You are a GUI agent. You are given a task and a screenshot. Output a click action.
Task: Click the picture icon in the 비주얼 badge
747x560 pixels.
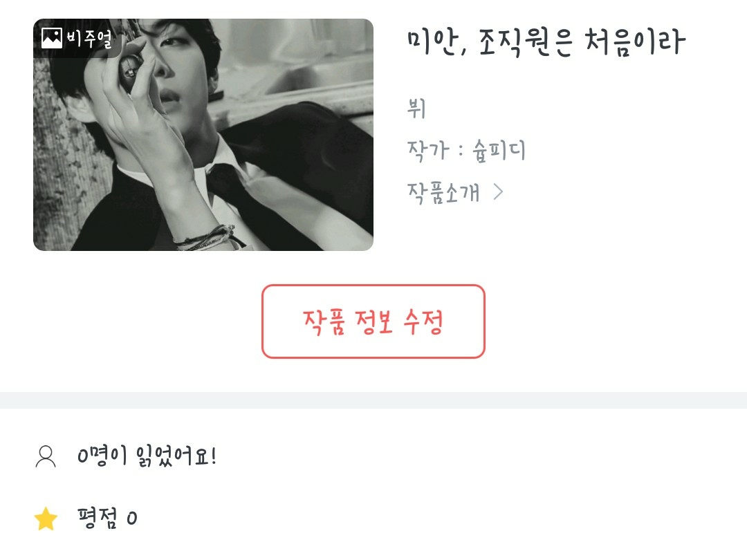[51, 38]
